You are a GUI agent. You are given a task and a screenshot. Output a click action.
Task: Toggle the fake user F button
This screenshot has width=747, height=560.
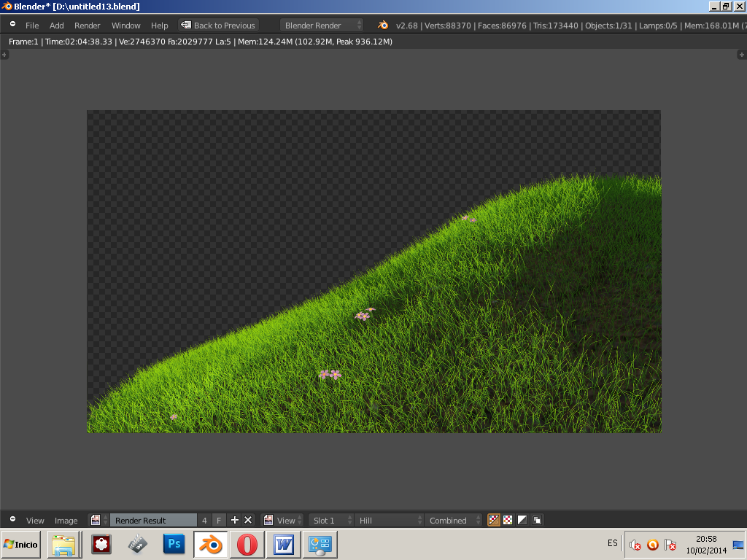[219, 520]
